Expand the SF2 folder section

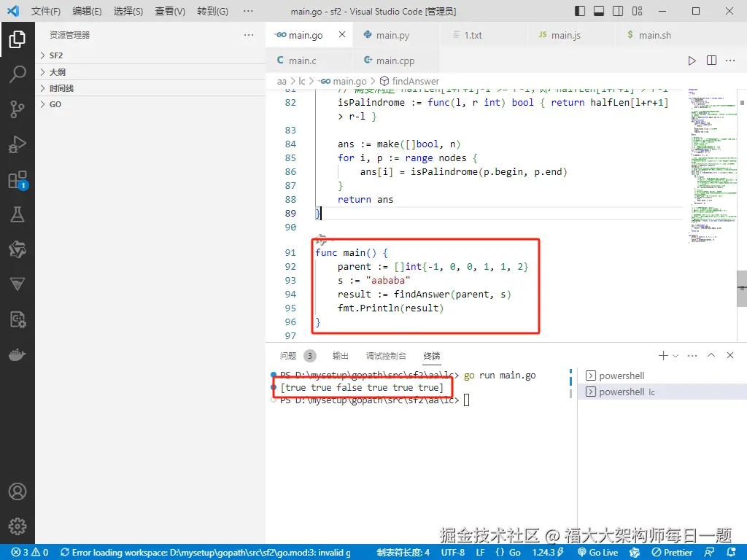click(x=150, y=55)
